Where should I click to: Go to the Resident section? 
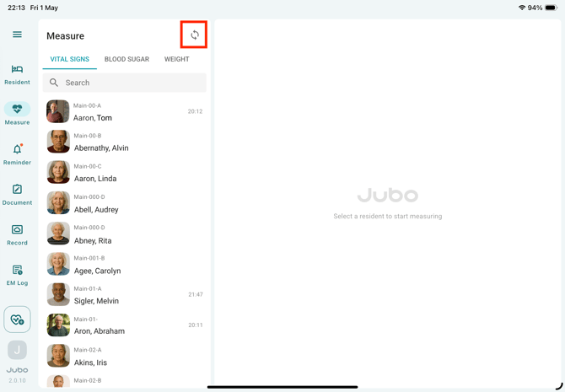17,75
